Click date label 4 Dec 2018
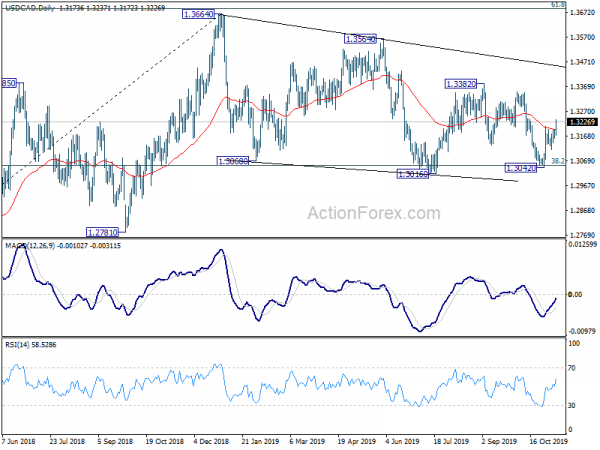Viewport: 600px width, 450px height. point(212,442)
